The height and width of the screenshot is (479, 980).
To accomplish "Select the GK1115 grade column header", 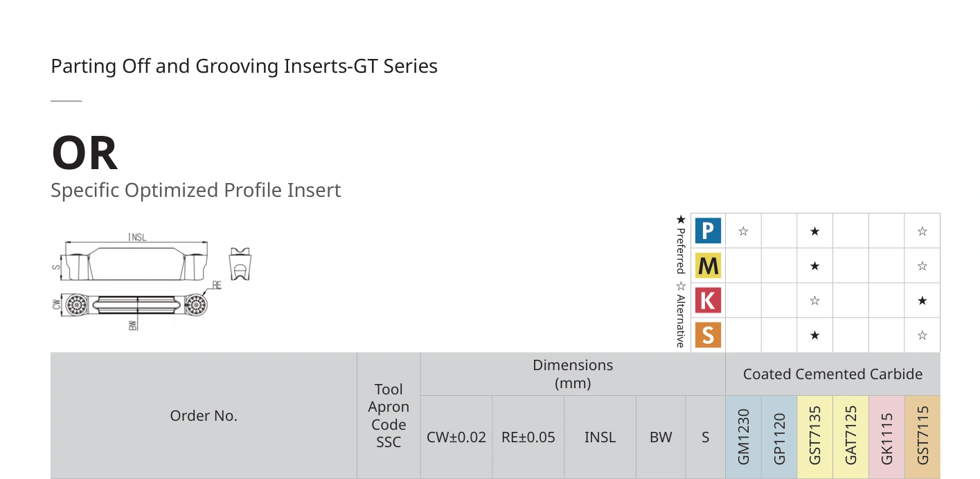I will (x=887, y=437).
